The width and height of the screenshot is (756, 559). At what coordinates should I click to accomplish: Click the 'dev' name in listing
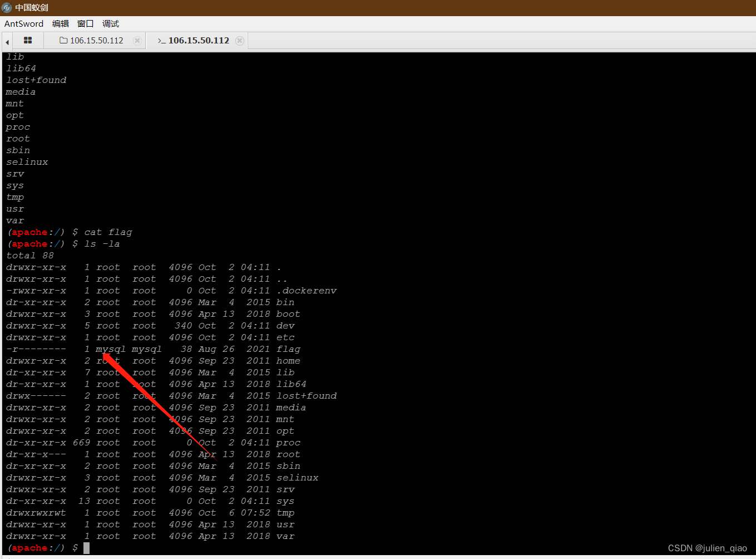point(285,326)
